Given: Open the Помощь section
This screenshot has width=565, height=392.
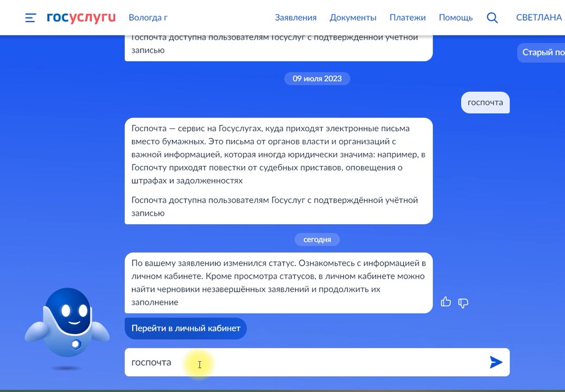Looking at the screenshot, I should pyautogui.click(x=456, y=17).
